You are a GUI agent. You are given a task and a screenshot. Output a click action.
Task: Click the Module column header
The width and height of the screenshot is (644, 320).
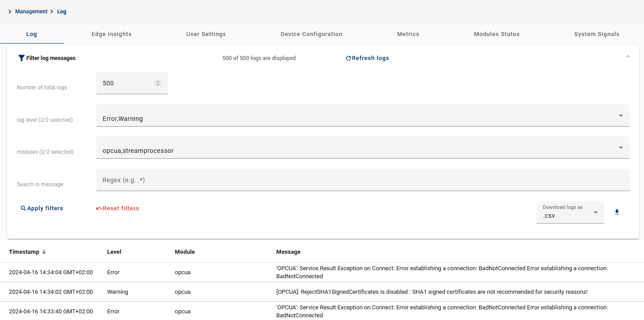185,252
